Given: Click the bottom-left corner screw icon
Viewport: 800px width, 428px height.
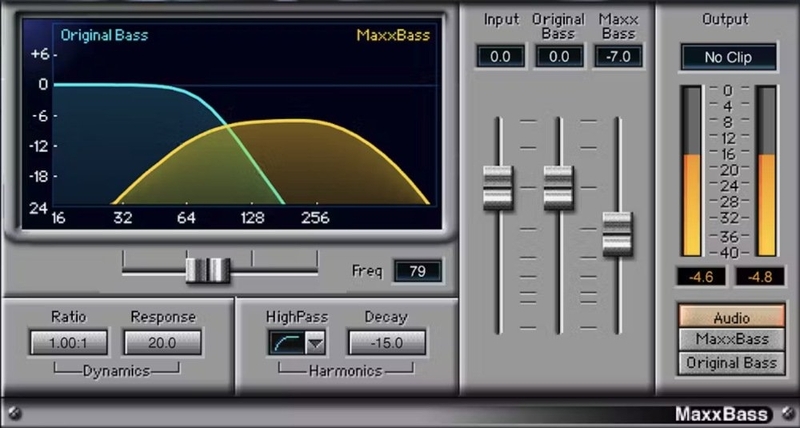Looking at the screenshot, I should (x=14, y=413).
